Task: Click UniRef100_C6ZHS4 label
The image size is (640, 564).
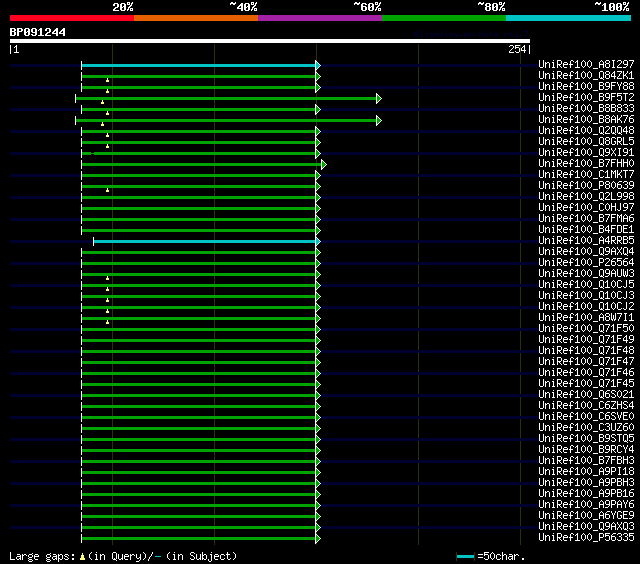Action: coord(586,406)
